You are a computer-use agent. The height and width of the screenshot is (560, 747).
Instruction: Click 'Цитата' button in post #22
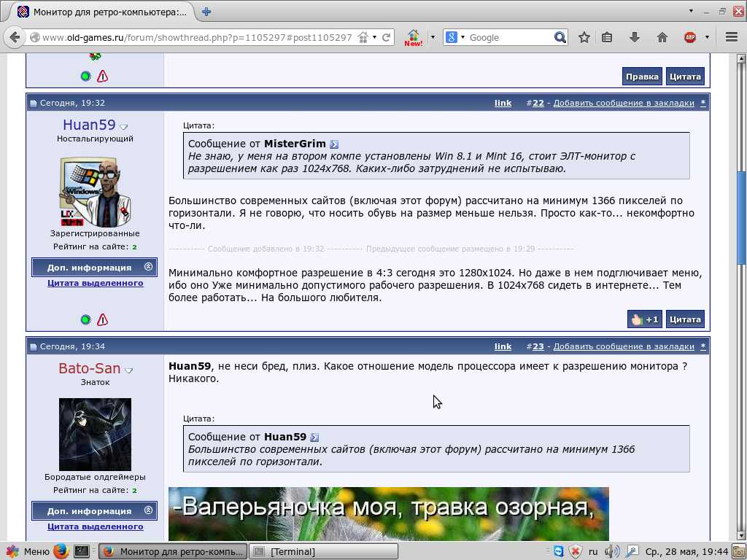tap(685, 319)
